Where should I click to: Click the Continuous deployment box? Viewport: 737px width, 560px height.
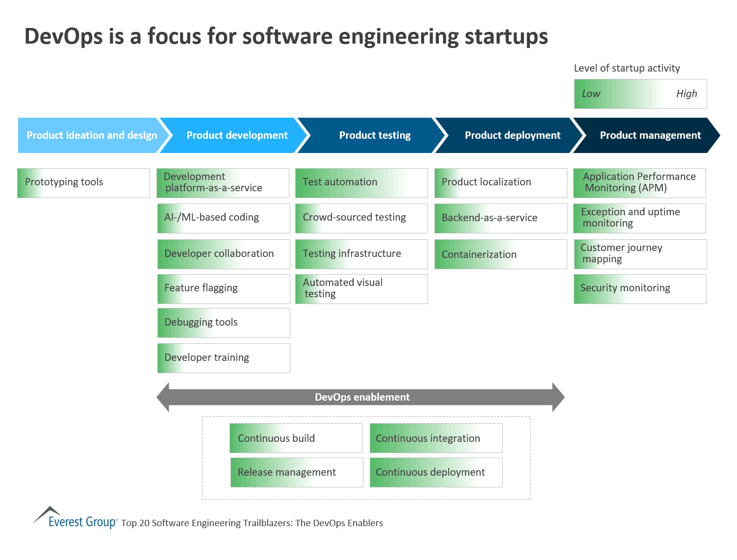tap(436, 472)
